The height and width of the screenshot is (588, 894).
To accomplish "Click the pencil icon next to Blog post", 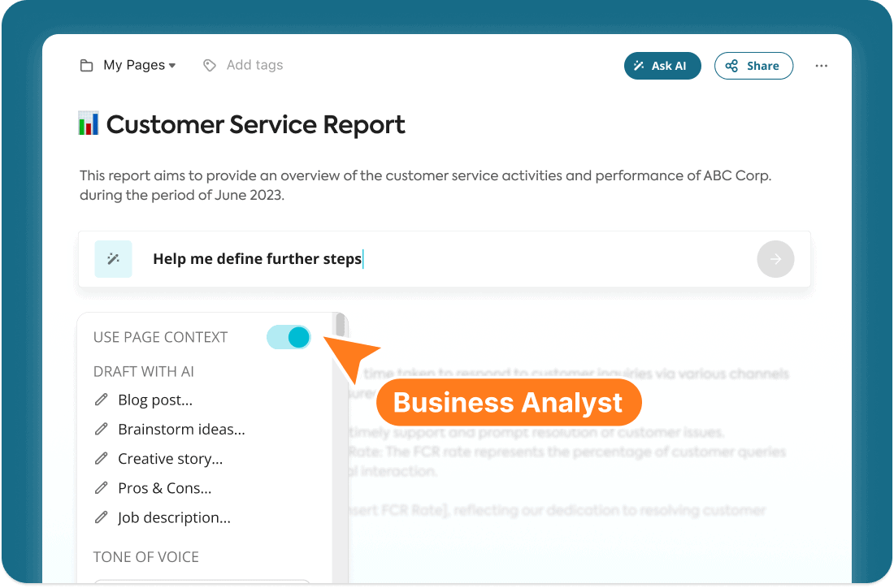I will coord(101,400).
